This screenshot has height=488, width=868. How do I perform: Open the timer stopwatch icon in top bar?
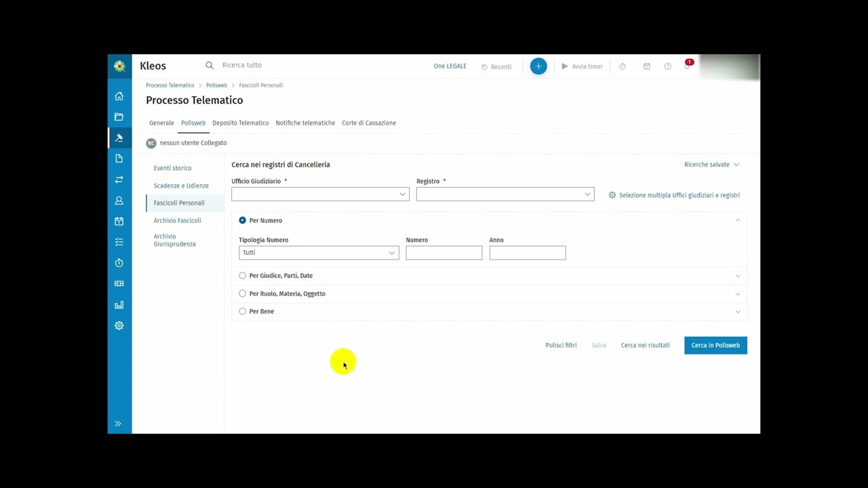[623, 66]
